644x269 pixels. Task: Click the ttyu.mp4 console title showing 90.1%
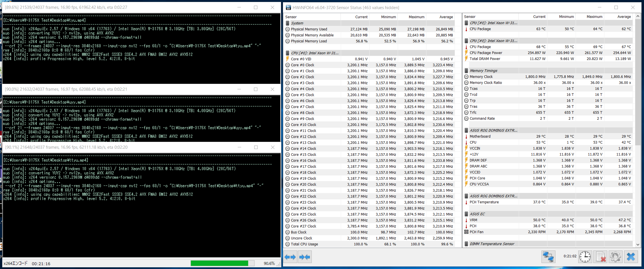pos(66,147)
